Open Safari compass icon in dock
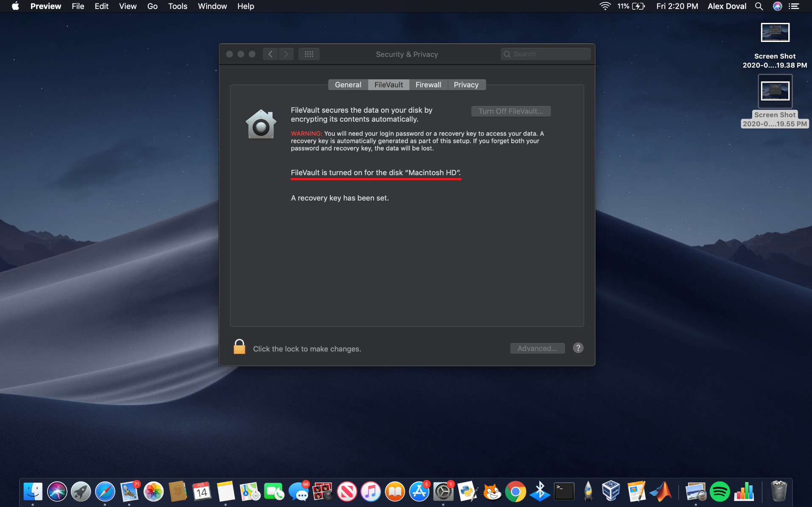This screenshot has width=812, height=507. tap(105, 492)
